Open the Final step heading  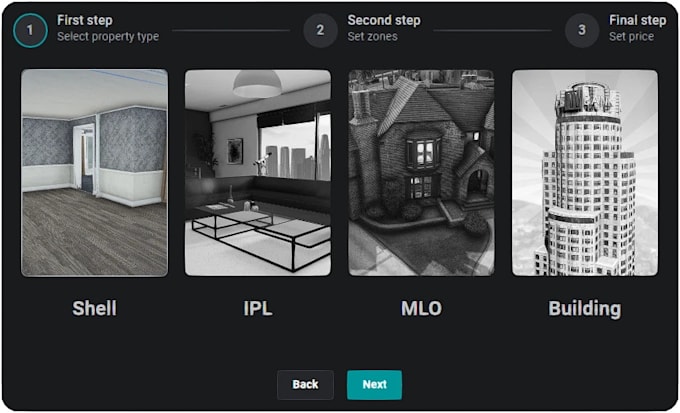click(x=638, y=20)
